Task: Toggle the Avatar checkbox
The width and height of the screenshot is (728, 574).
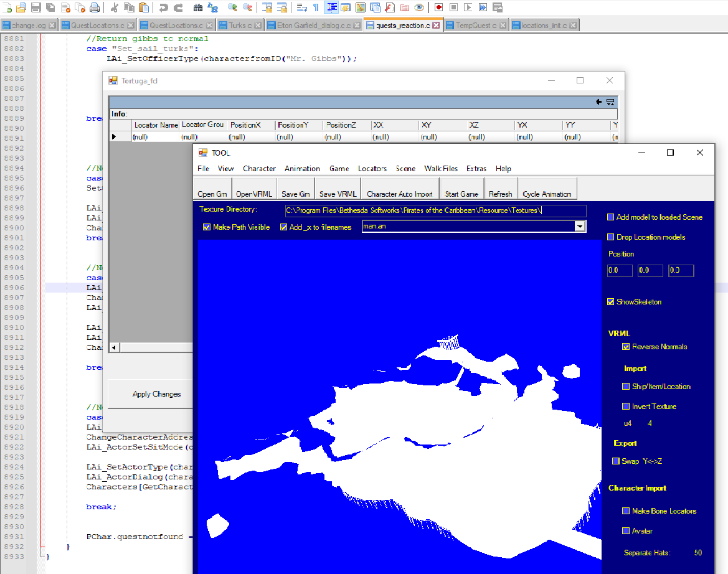Action: pos(626,530)
